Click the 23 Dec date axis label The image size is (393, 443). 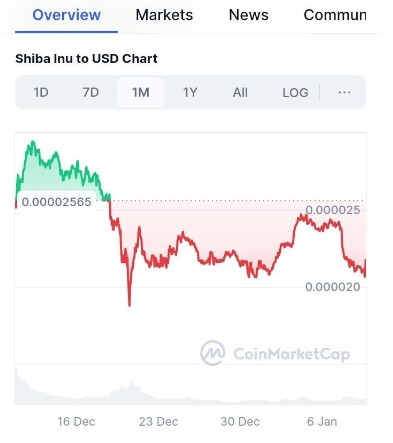click(x=158, y=422)
